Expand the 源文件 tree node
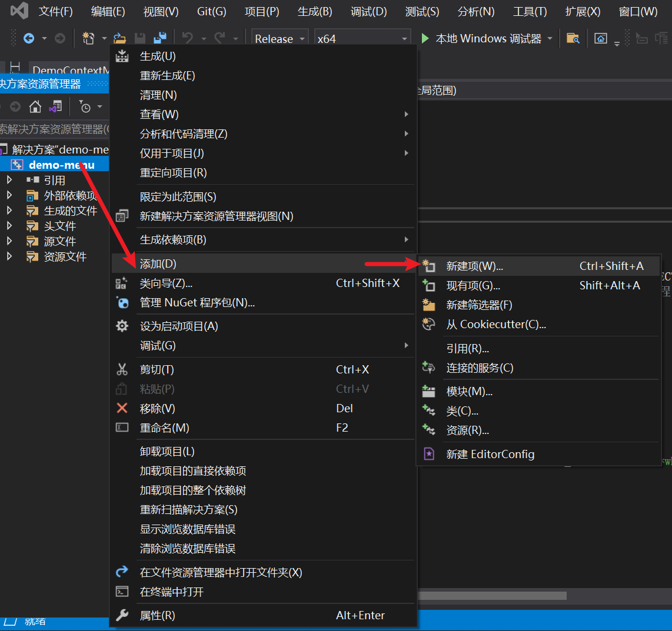Screen dimensions: 672x631 (x=9, y=241)
